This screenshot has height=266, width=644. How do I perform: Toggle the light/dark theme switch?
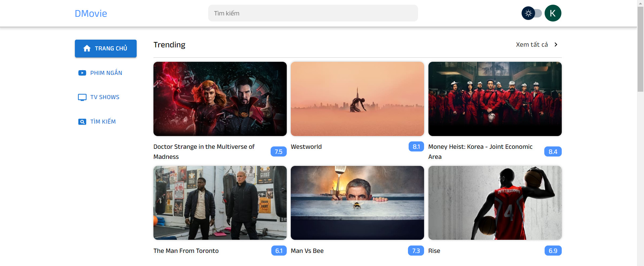[532, 13]
